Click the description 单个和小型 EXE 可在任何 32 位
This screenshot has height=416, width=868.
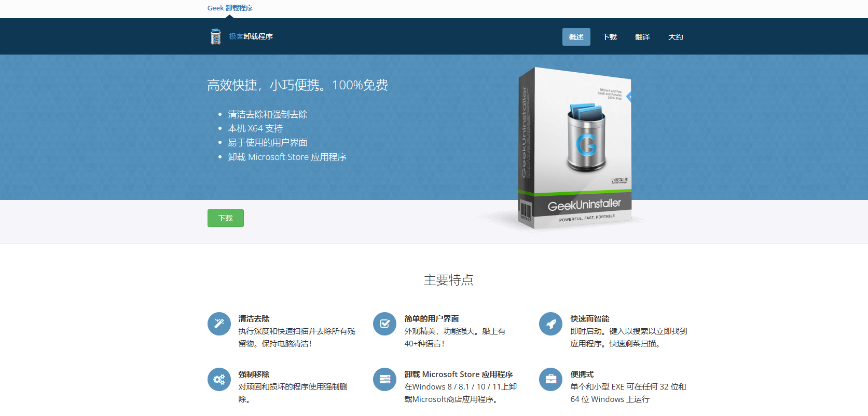pyautogui.click(x=628, y=393)
